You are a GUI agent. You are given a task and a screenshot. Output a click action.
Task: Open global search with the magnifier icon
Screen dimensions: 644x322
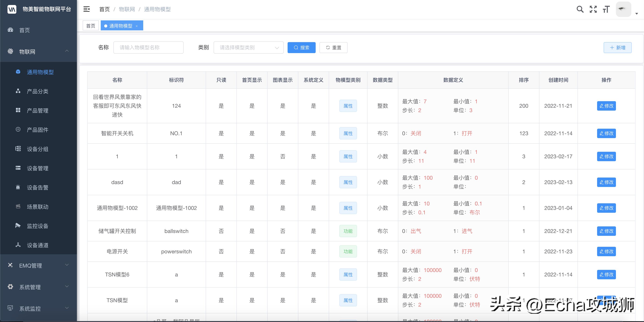tap(580, 9)
